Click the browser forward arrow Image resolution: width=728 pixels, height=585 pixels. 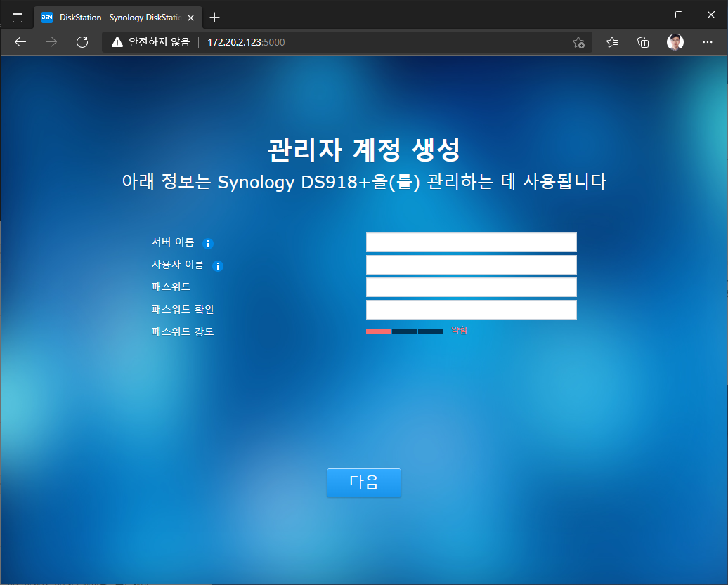(x=51, y=42)
